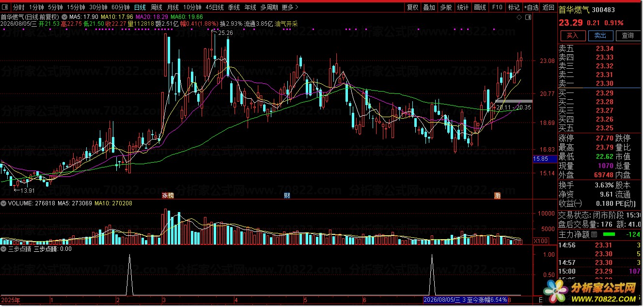This screenshot has height=307, width=644.
Task: Activate the 画线 drawing tools
Action: (480, 7)
